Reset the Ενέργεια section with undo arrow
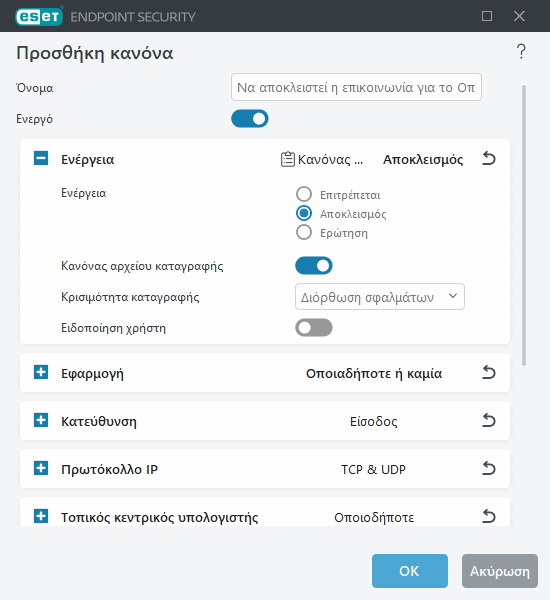The width and height of the screenshot is (550, 600). click(x=489, y=158)
